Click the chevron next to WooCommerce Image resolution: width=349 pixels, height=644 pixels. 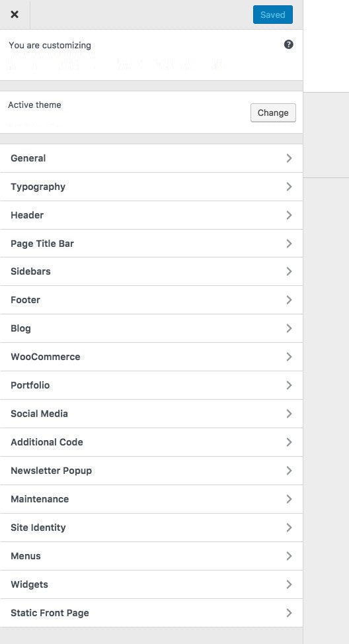tap(289, 357)
